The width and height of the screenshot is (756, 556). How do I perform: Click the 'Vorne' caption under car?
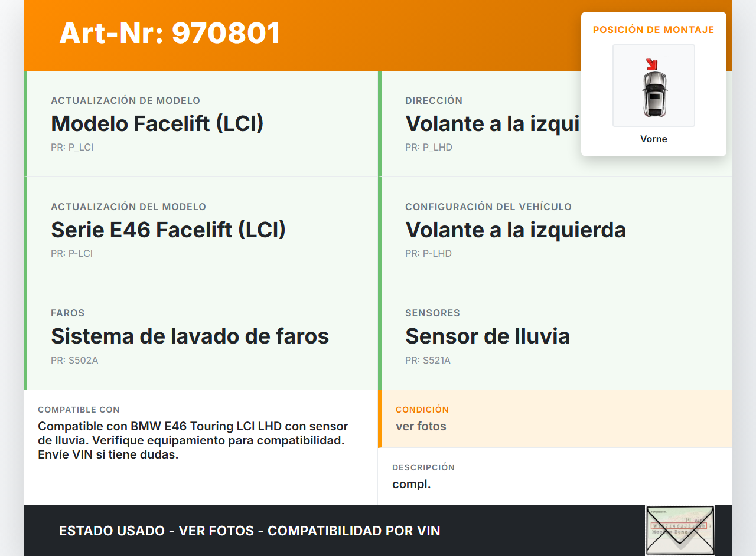point(654,139)
